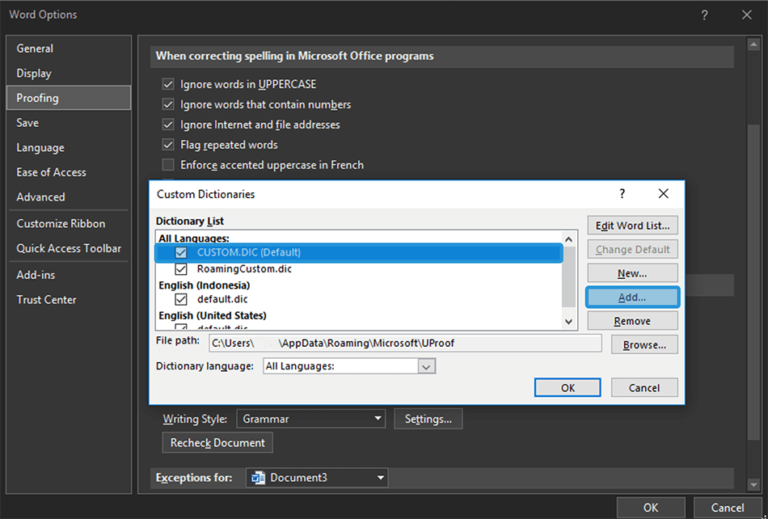Open the Language options category
Image resolution: width=768 pixels, height=519 pixels.
point(69,147)
